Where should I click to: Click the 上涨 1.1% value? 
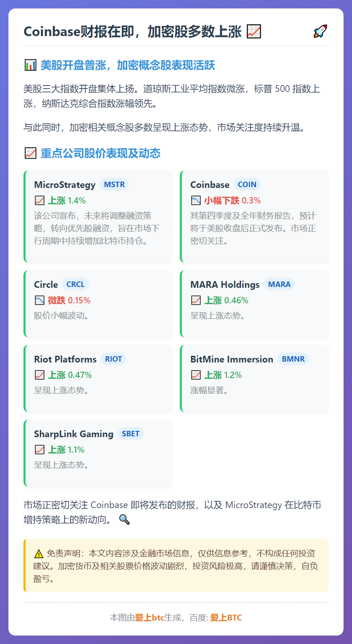66,450
